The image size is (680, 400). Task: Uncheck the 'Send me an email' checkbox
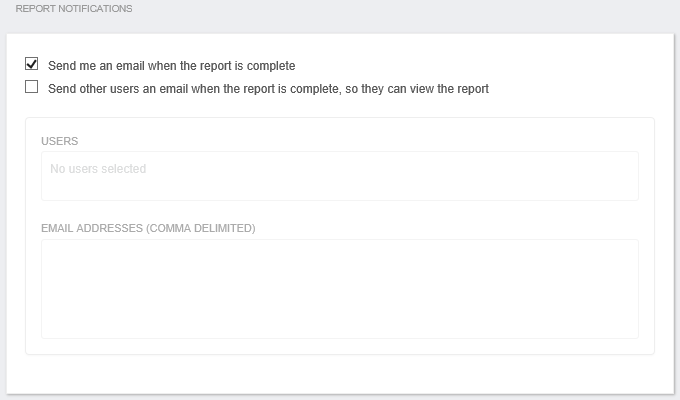(32, 64)
